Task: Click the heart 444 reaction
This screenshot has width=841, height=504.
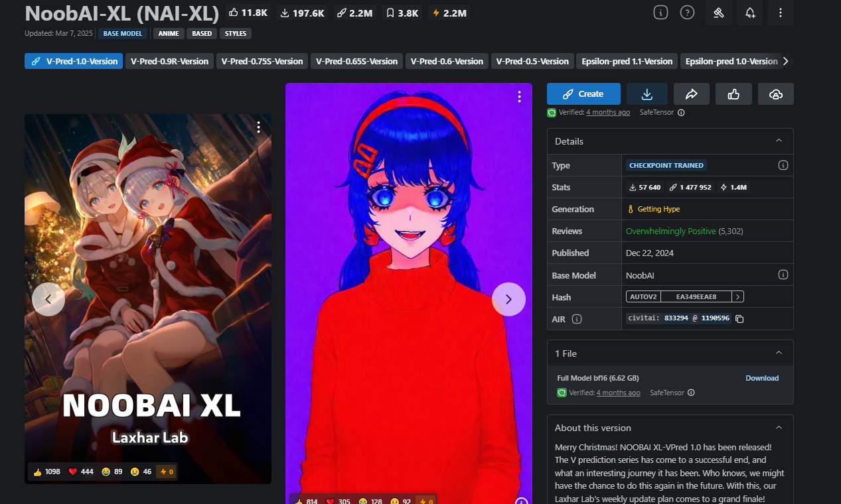Action: coord(81,472)
